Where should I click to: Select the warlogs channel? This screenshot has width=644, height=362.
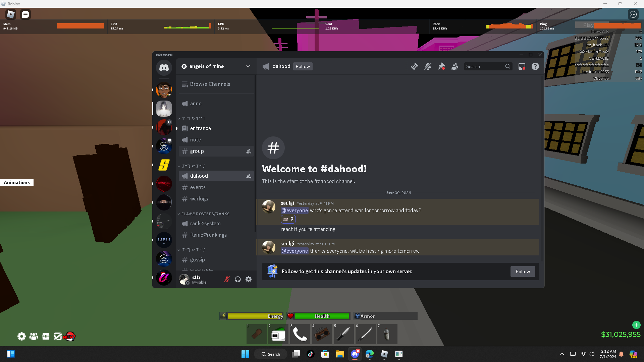point(216,199)
